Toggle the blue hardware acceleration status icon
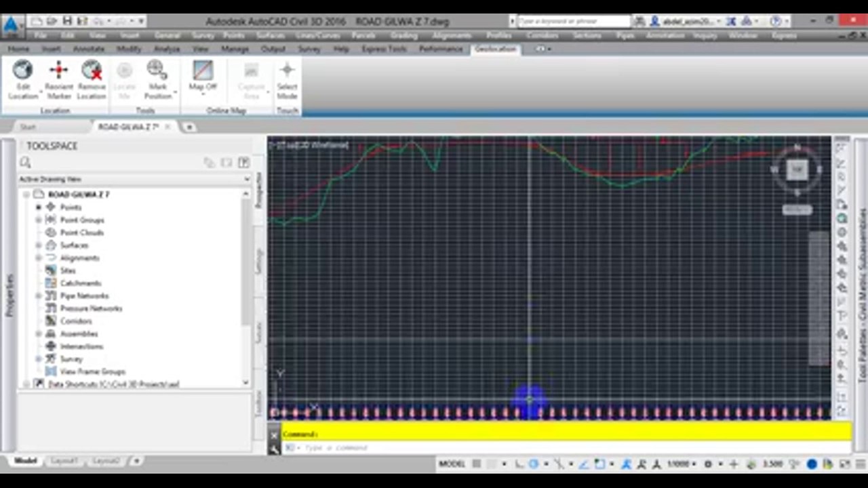The height and width of the screenshot is (488, 868). pyautogui.click(x=812, y=464)
